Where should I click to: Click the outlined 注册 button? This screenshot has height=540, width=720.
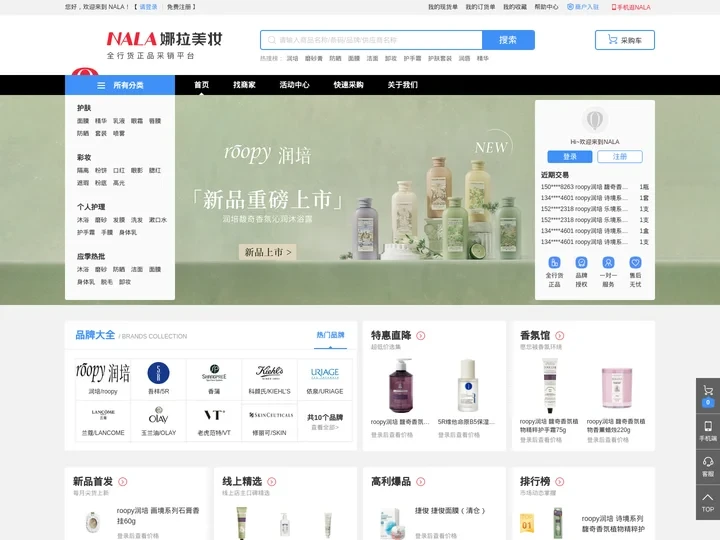coord(620,157)
